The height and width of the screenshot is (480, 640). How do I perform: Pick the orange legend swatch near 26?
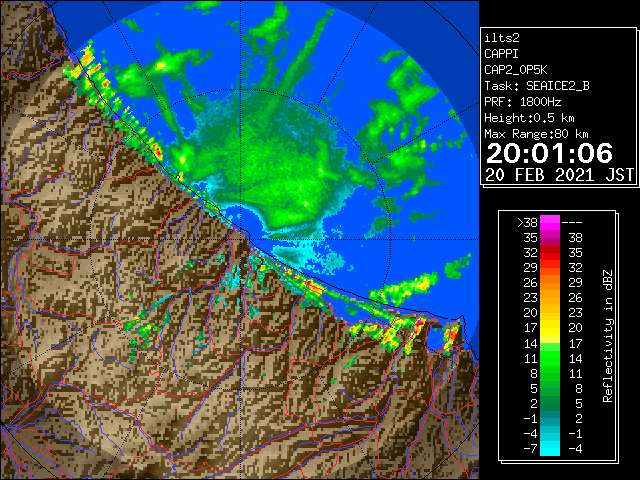tap(550, 282)
